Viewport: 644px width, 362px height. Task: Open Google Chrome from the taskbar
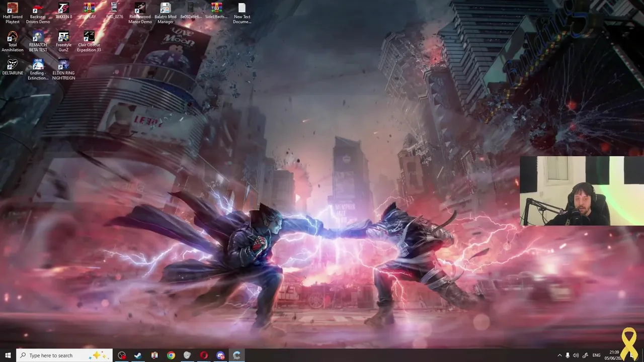[171, 355]
